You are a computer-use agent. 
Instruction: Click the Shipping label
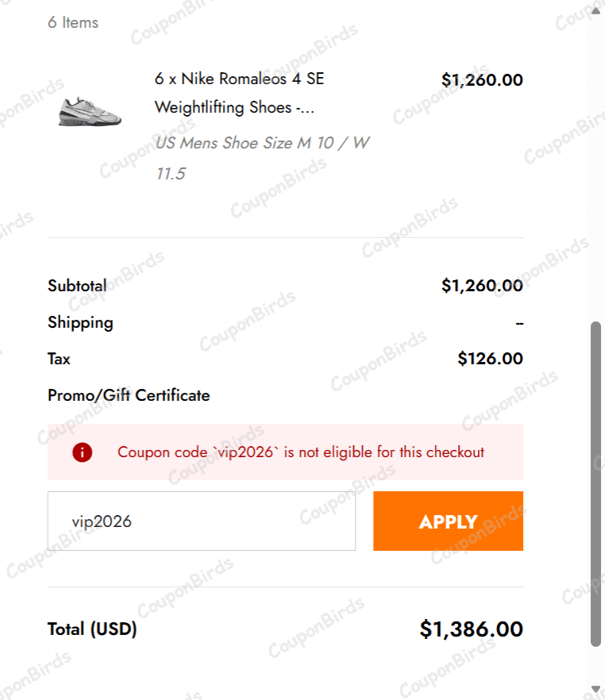pos(80,322)
